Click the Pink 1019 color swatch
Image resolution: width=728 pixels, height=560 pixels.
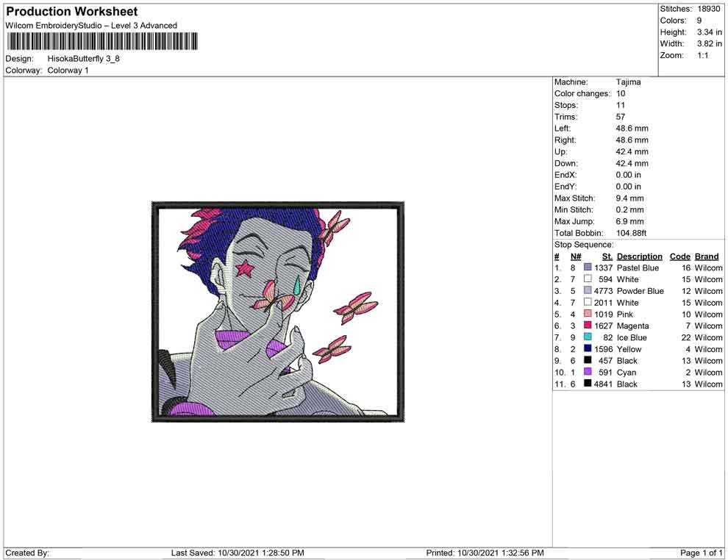pos(588,314)
